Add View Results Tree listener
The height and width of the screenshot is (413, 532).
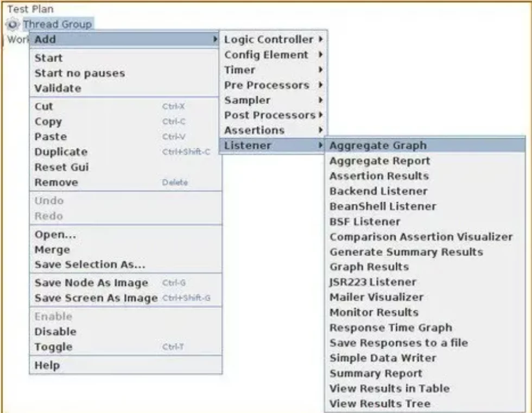379,404
